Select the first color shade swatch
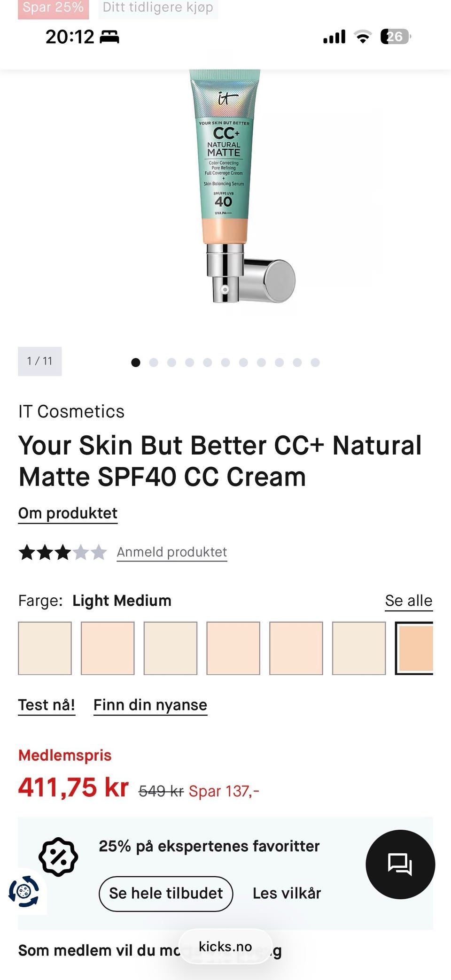451x980 pixels. tap(45, 648)
